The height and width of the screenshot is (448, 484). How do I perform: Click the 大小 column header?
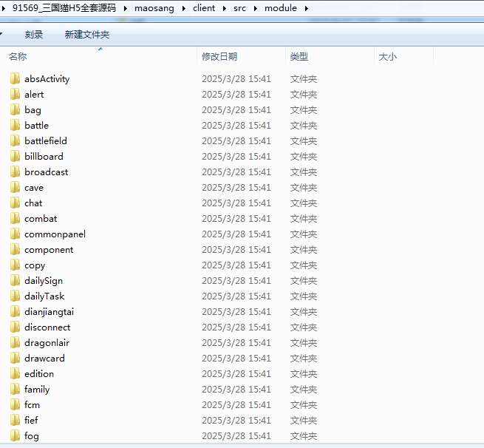388,57
